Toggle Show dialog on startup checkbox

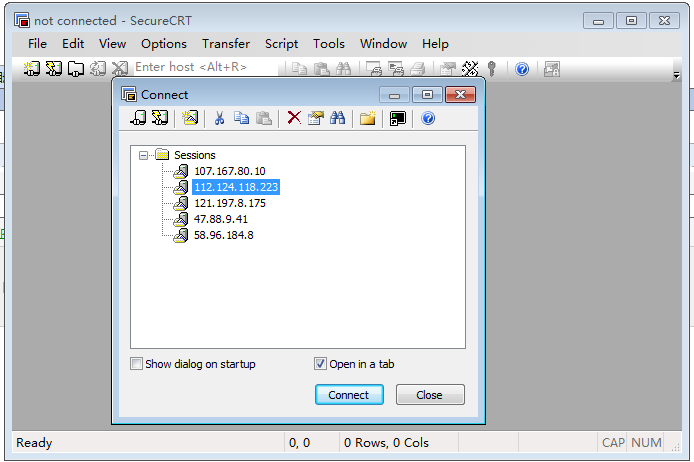[137, 364]
